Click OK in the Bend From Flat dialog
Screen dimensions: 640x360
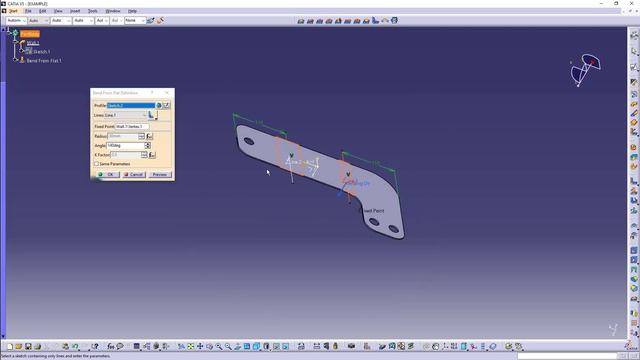click(107, 174)
